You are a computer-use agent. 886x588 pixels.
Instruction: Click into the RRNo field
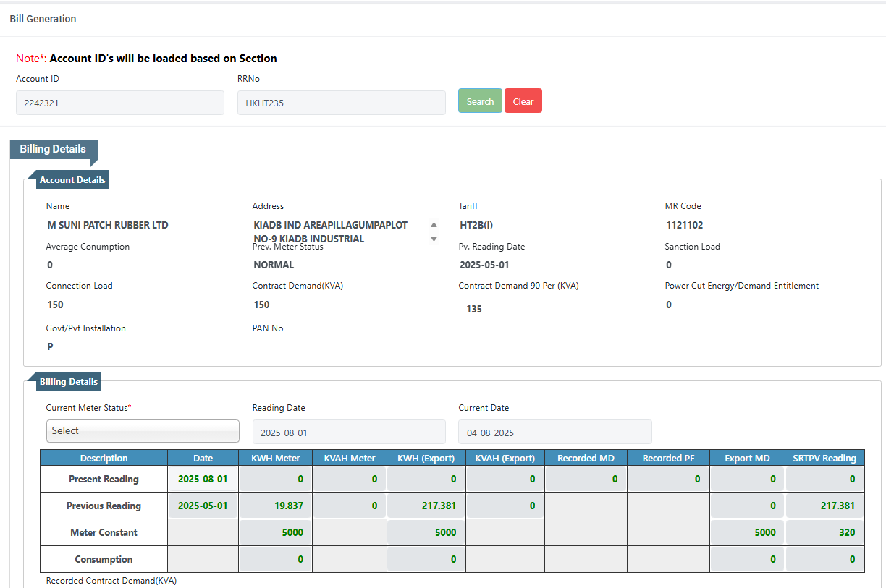coord(341,103)
